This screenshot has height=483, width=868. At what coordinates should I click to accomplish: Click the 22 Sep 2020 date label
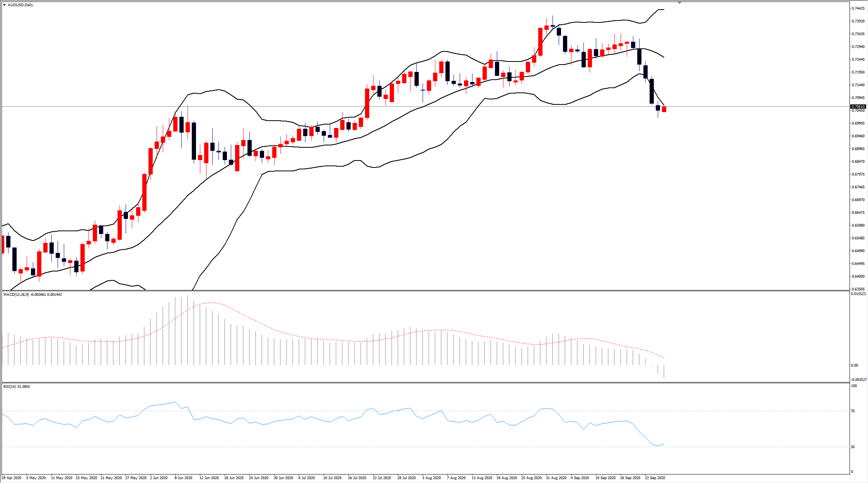(x=655, y=478)
